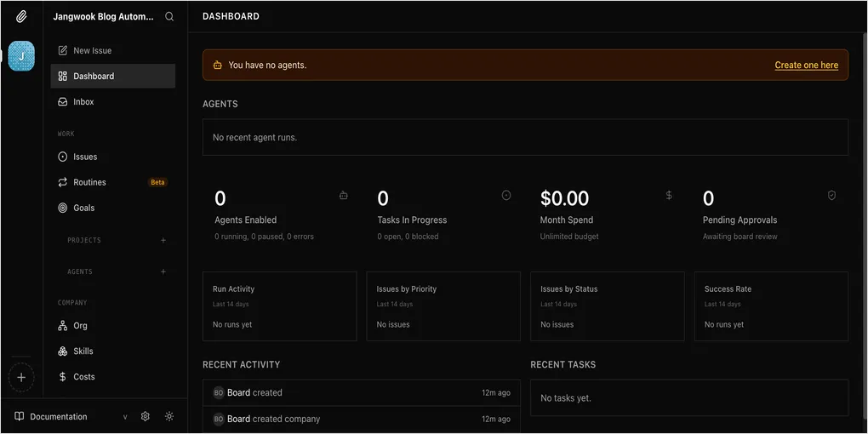Add a project with the plus icon
Image resolution: width=868 pixels, height=434 pixels.
coord(163,240)
